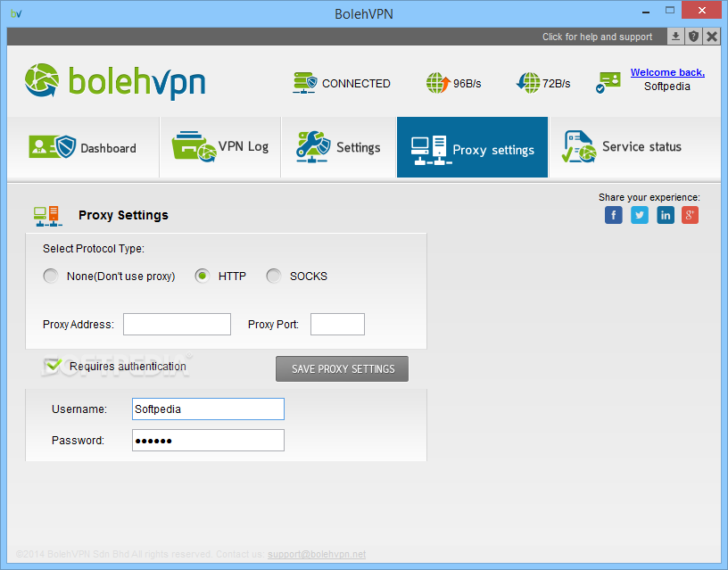Share on LinkedIn icon
Image resolution: width=728 pixels, height=570 pixels.
tap(666, 215)
